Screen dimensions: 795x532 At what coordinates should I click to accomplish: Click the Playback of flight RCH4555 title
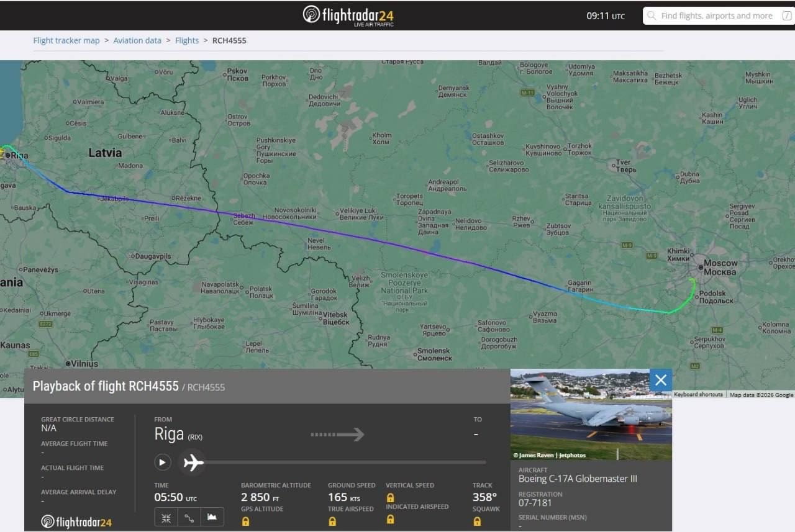106,386
